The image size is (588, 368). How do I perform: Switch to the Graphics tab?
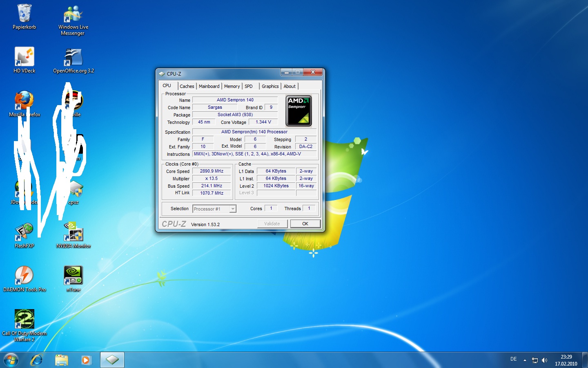(270, 86)
